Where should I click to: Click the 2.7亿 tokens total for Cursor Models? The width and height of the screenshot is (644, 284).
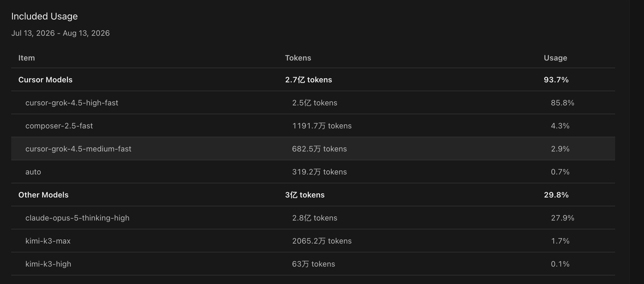[308, 80]
